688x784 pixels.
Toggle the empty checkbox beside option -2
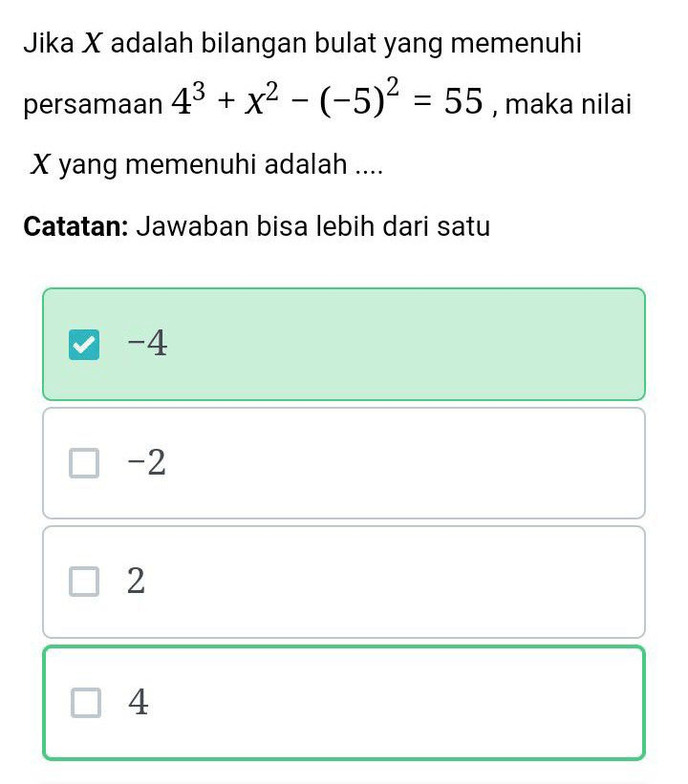[x=84, y=465]
